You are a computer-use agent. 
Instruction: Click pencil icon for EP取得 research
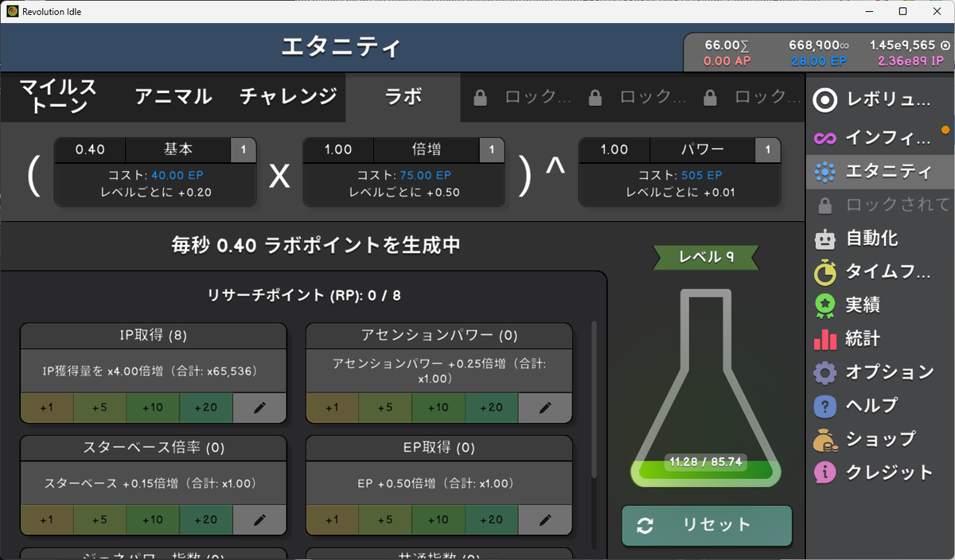[x=545, y=519]
